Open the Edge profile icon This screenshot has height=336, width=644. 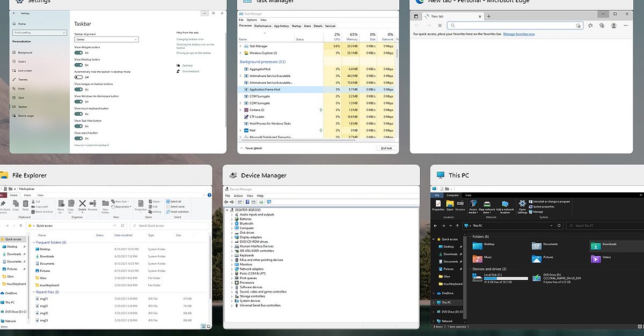point(613,25)
